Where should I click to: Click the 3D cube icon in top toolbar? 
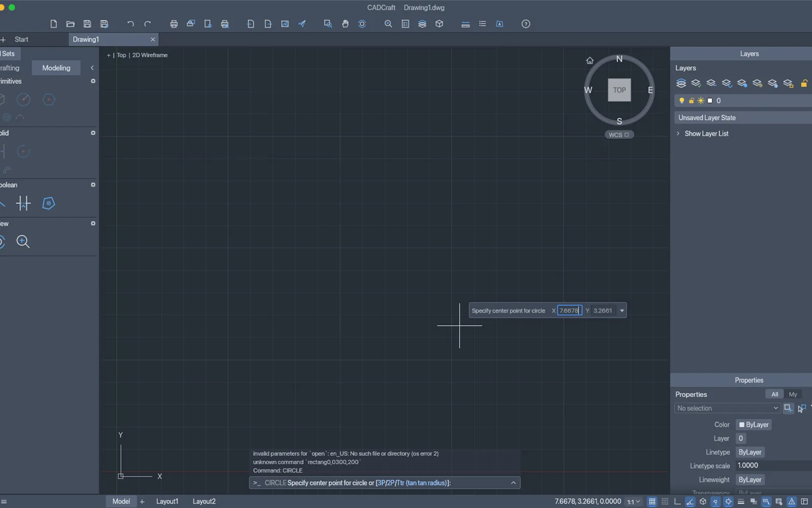(439, 24)
